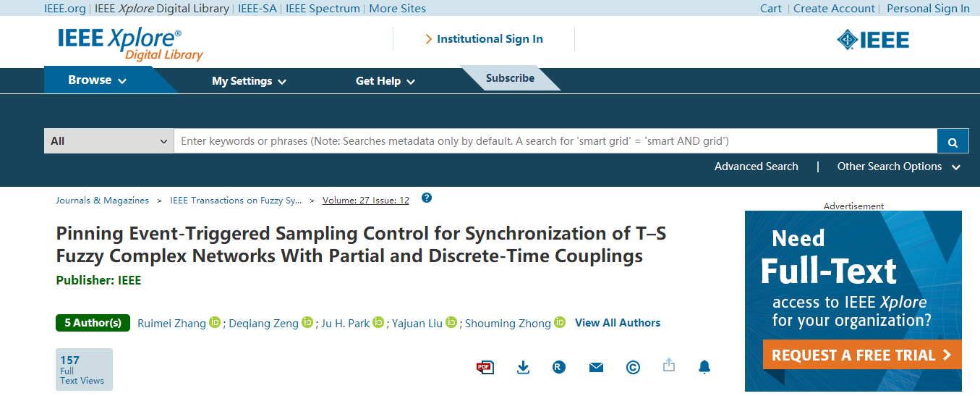Open the copyright permissions icon
The image size is (980, 396).
point(633,368)
